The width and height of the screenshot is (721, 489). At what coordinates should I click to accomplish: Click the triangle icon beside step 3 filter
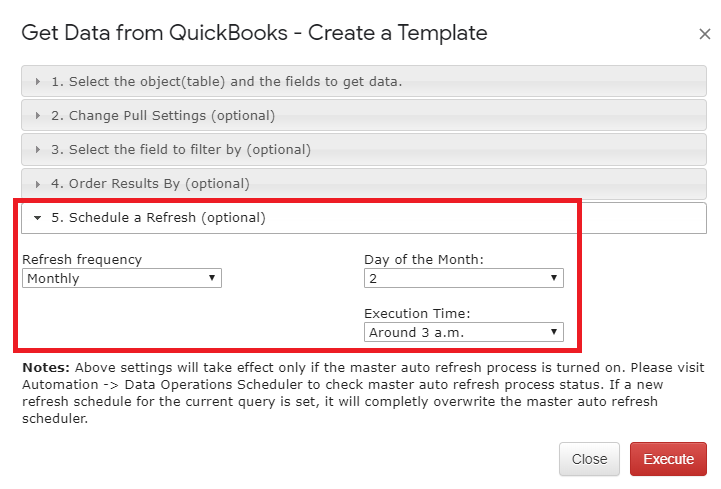[38, 150]
